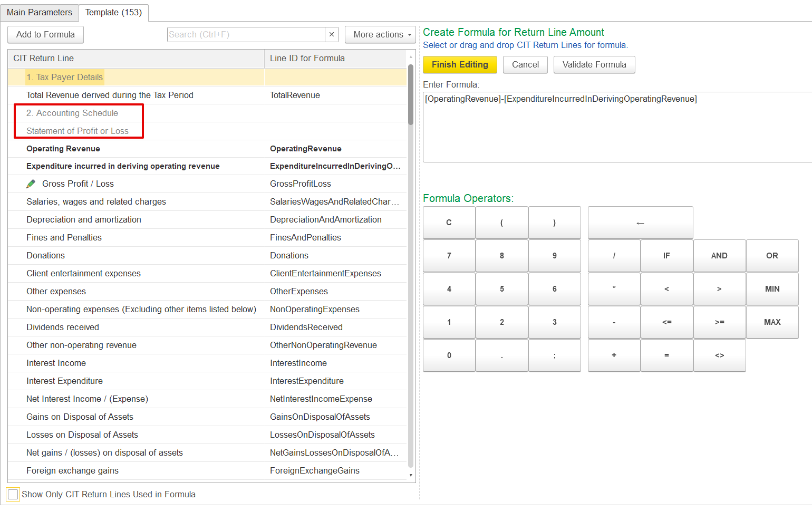
Task: Click the digit 8 button
Action: [502, 256]
